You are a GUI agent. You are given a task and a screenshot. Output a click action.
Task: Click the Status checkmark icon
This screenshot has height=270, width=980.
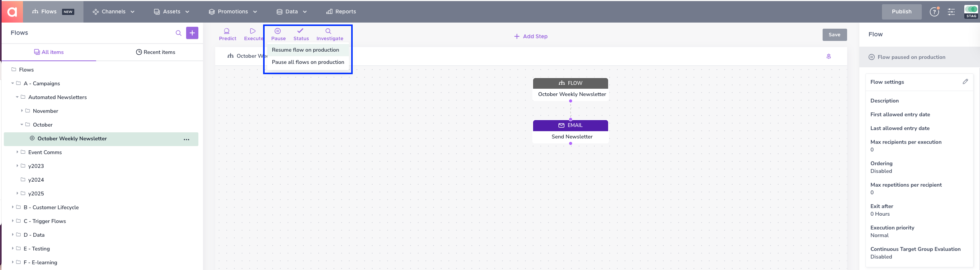[301, 34]
